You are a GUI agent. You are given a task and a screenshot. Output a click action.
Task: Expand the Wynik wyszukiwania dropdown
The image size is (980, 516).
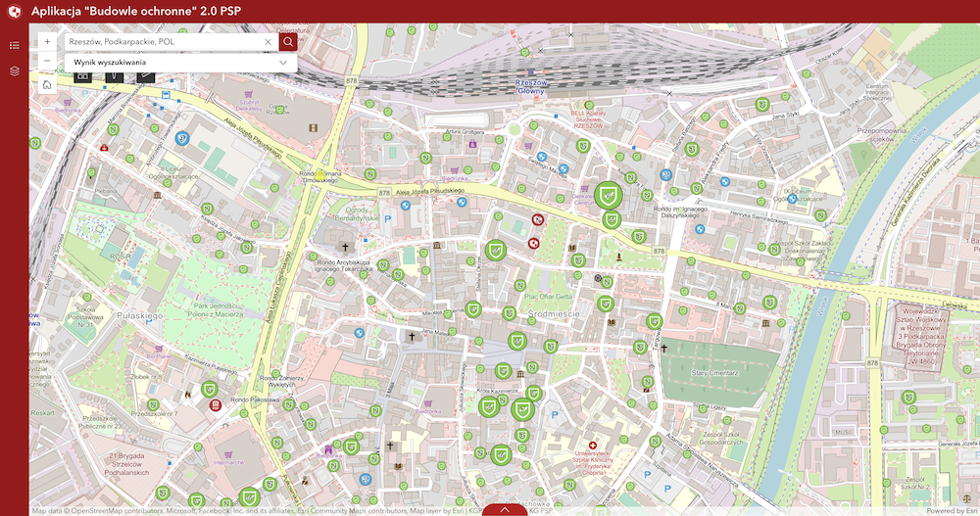(x=284, y=62)
